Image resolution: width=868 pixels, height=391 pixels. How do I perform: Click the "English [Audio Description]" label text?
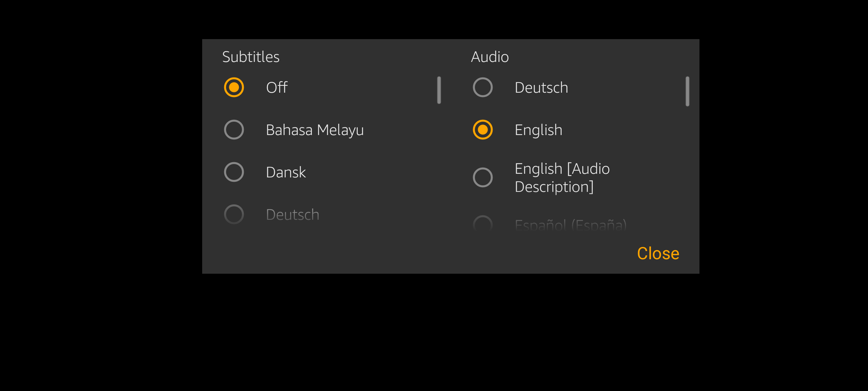coord(562,178)
